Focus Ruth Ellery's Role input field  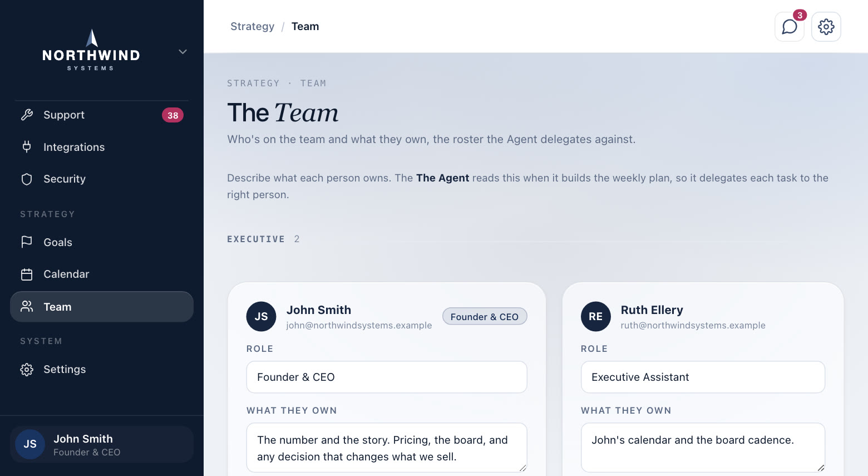click(703, 377)
